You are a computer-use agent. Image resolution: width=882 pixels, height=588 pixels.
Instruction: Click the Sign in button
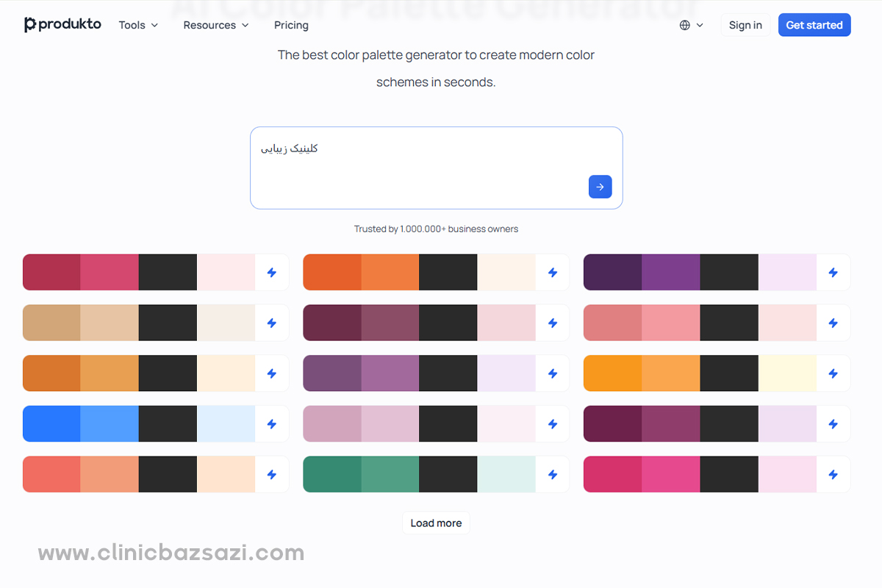(x=745, y=25)
